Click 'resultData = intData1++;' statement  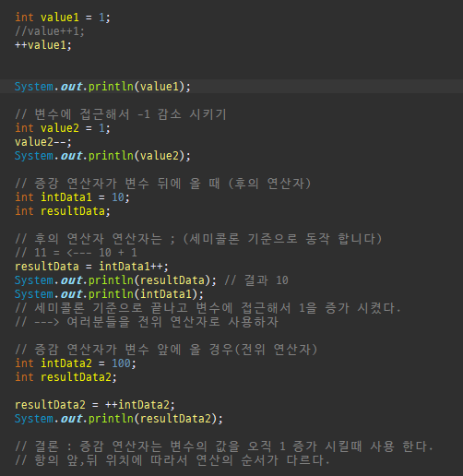click(x=91, y=267)
